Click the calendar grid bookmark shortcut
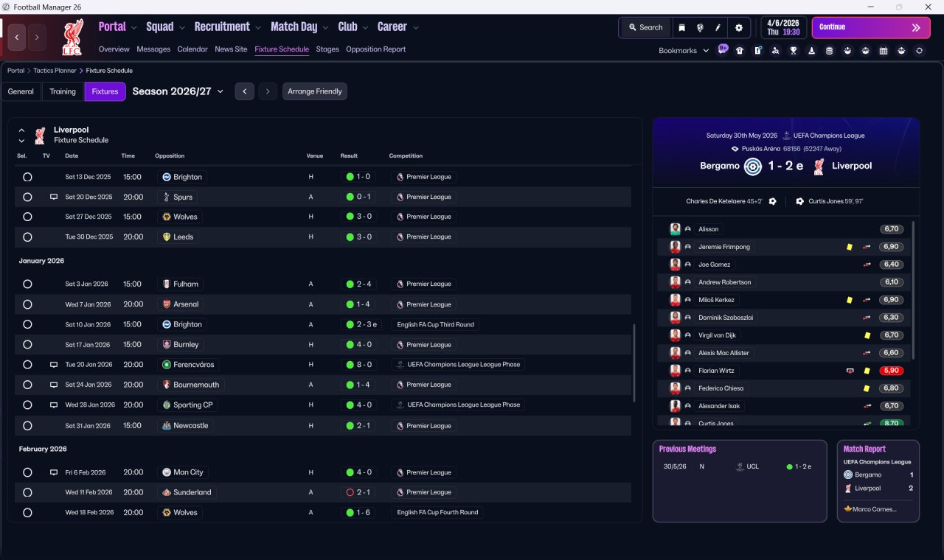944x560 pixels. pyautogui.click(x=883, y=51)
